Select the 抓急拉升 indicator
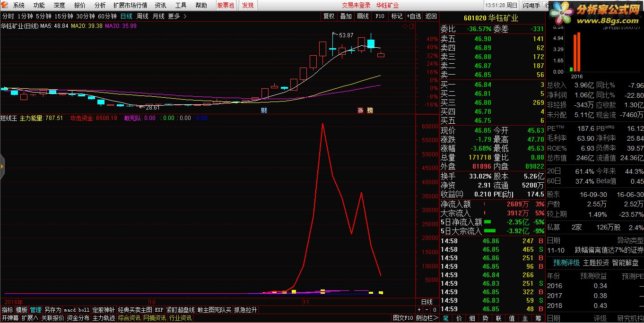The height and width of the screenshot is (323, 644). [x=246, y=310]
